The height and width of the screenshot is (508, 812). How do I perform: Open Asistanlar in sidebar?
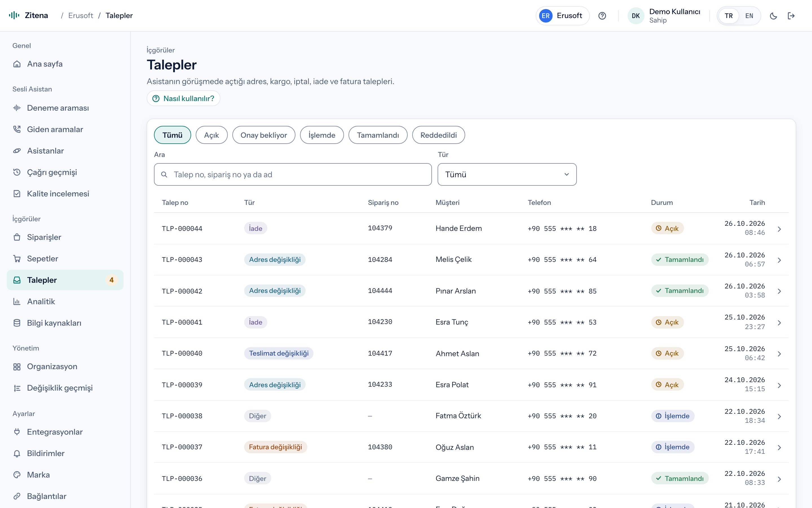pyautogui.click(x=65, y=151)
